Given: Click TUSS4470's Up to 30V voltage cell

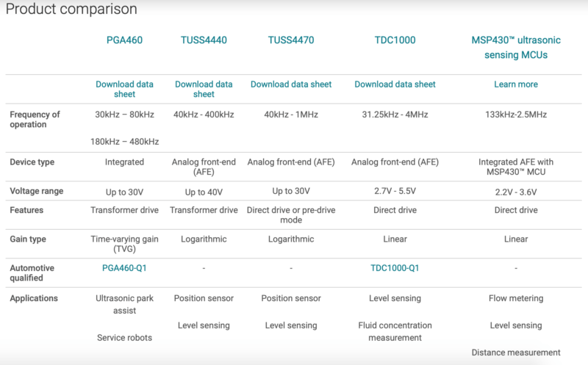Looking at the screenshot, I should click(x=291, y=191).
